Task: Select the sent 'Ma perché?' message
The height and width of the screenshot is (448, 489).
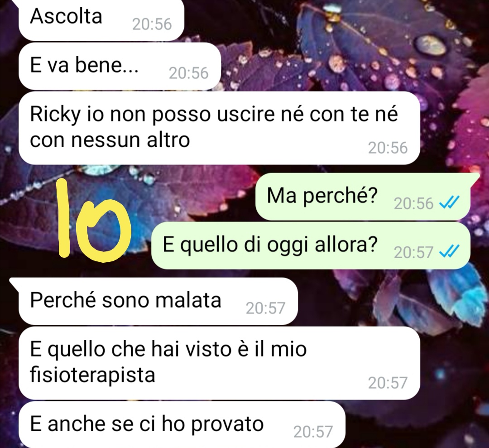Action: 363,197
